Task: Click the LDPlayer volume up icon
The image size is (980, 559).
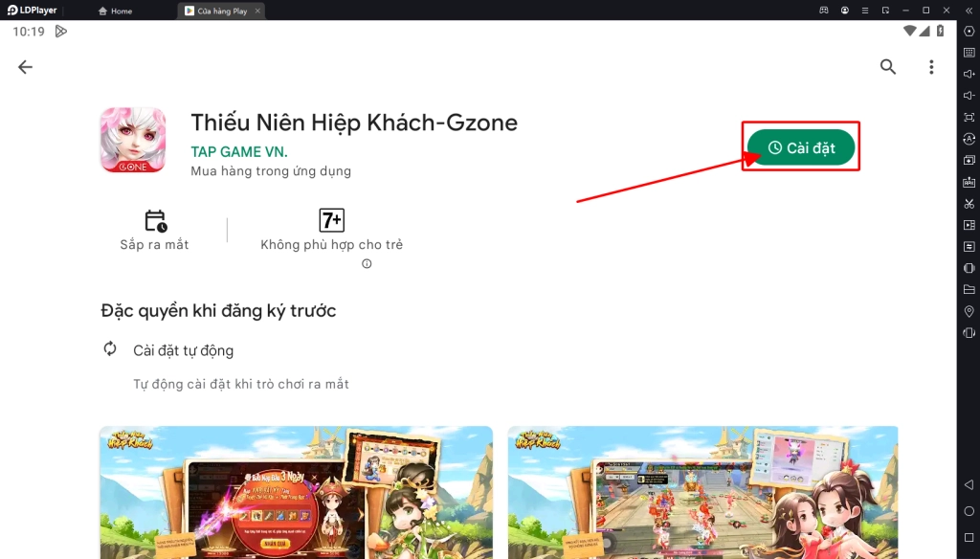Action: (x=969, y=74)
